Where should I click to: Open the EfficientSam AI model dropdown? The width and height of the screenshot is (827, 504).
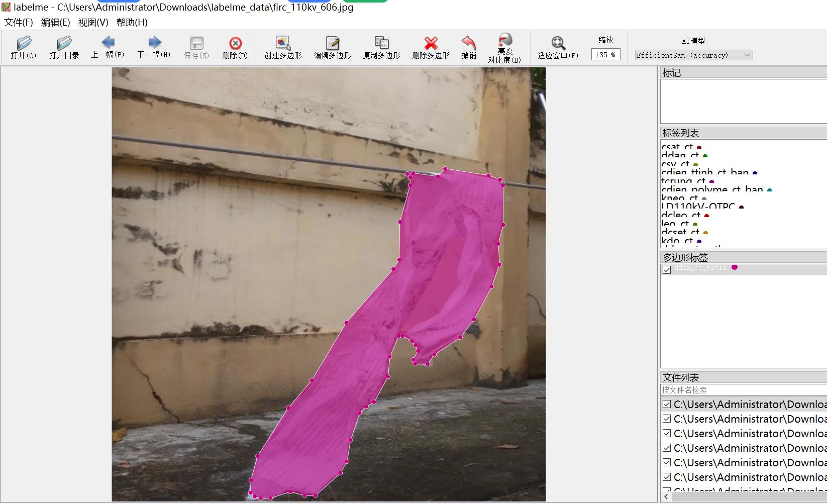(x=693, y=55)
